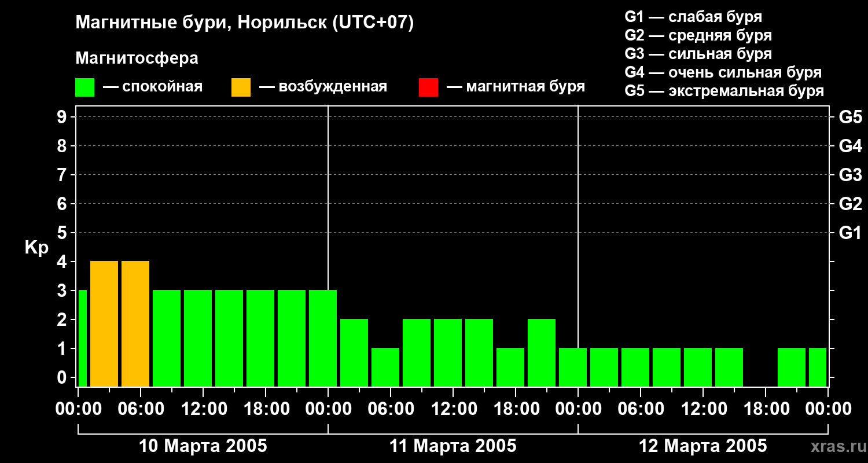Select the 'G1 — слабая буря' legend line

693,16
